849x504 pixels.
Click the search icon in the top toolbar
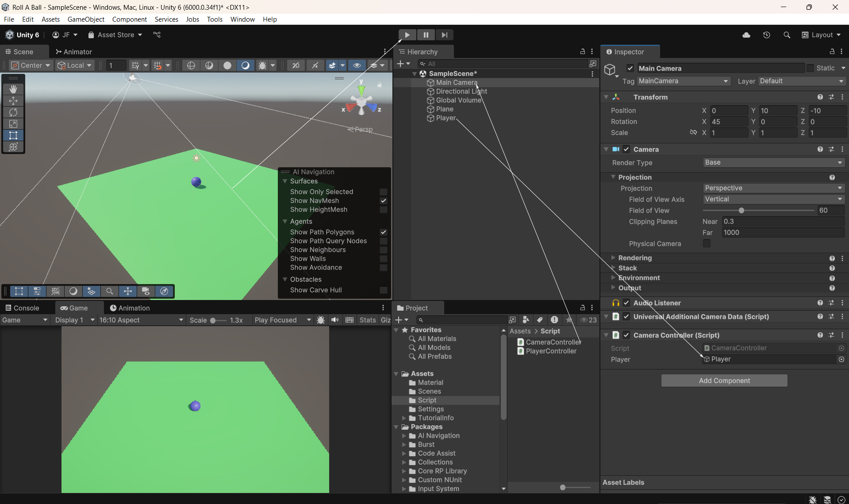click(x=787, y=35)
